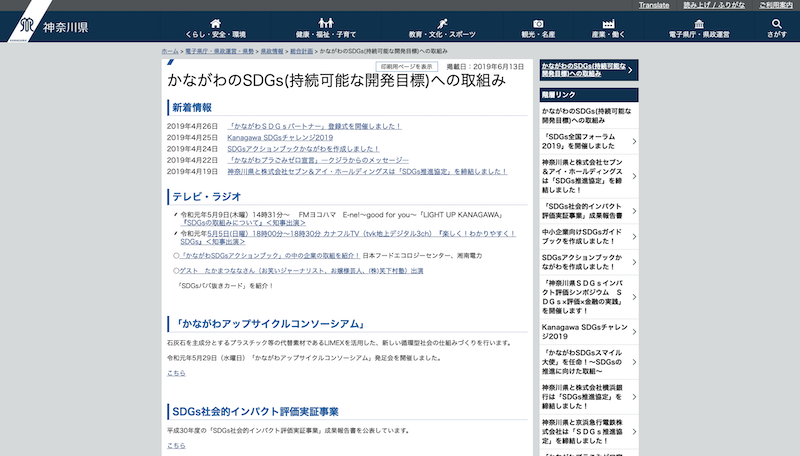Open the 電子県庁・県政運営 building icon
This screenshot has width=800, height=456.
coord(699,23)
